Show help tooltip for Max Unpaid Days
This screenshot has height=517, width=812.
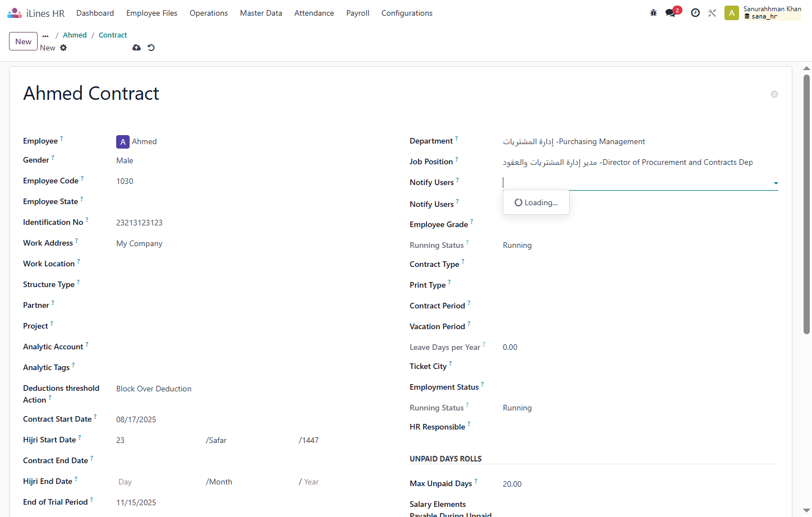476,481
